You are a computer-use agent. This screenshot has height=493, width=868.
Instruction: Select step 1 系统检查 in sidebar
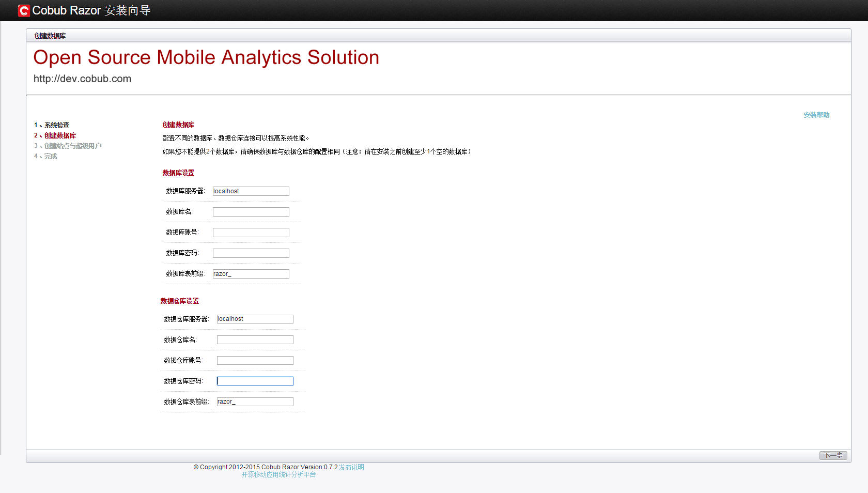pos(52,125)
